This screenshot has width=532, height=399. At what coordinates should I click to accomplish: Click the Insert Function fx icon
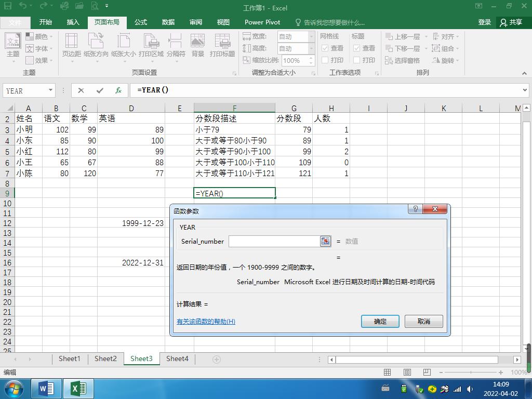point(118,90)
